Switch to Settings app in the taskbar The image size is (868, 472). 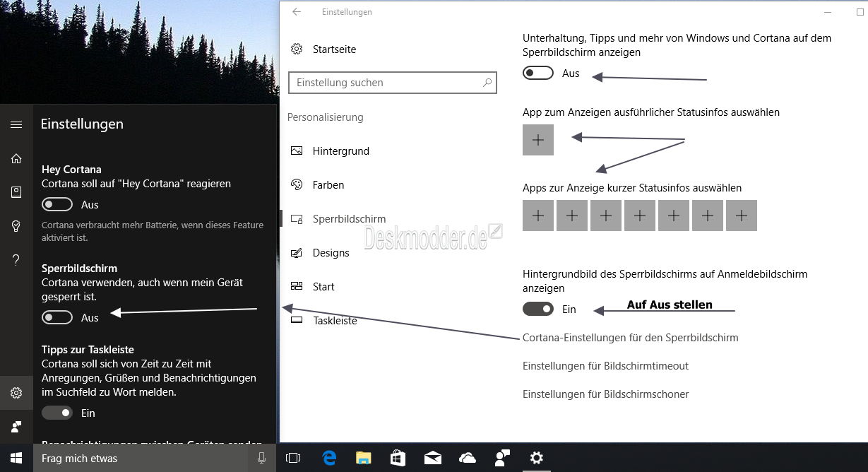point(537,458)
